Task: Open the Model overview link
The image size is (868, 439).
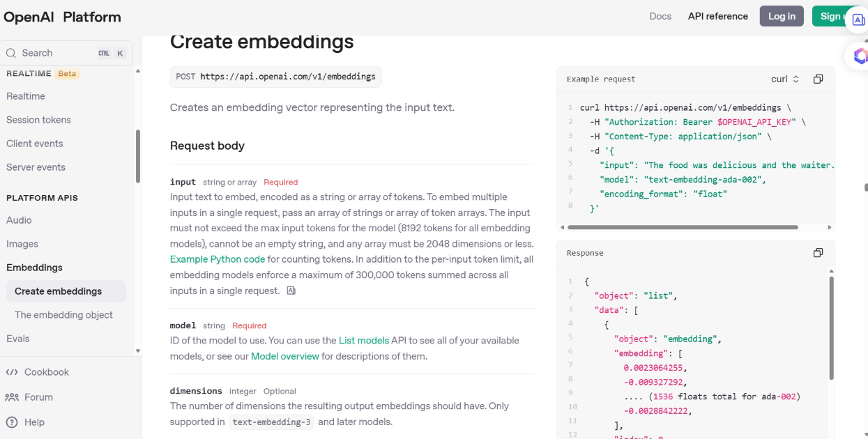Action: point(285,356)
